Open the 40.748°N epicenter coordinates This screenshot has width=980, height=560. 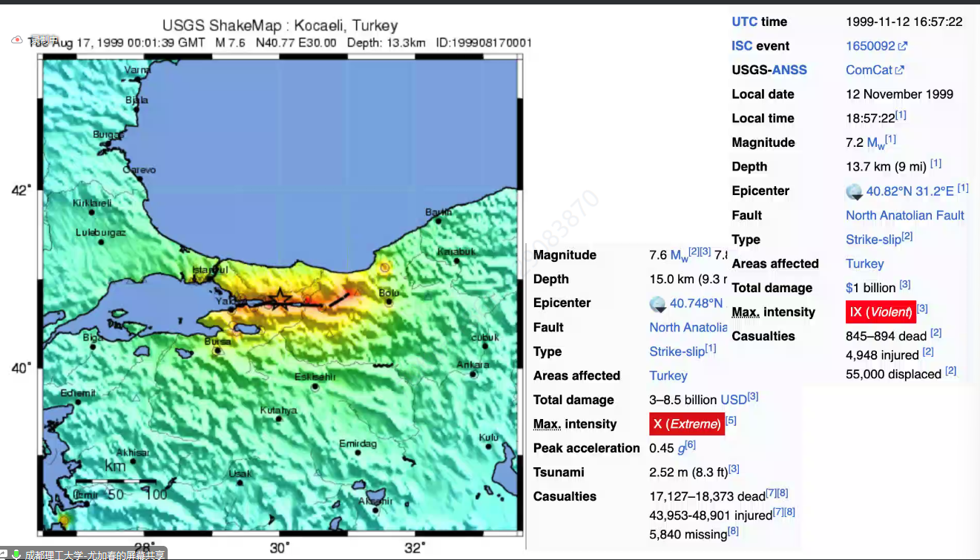(696, 303)
